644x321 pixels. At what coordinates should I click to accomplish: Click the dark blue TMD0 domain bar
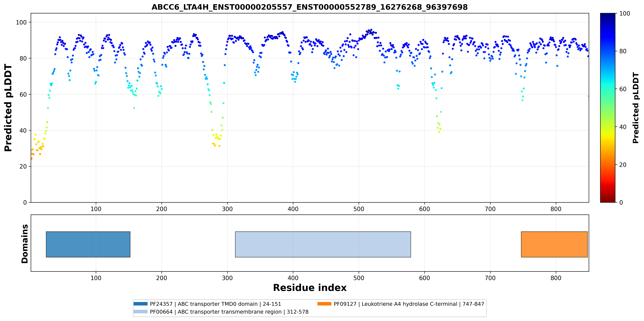pyautogui.click(x=88, y=244)
